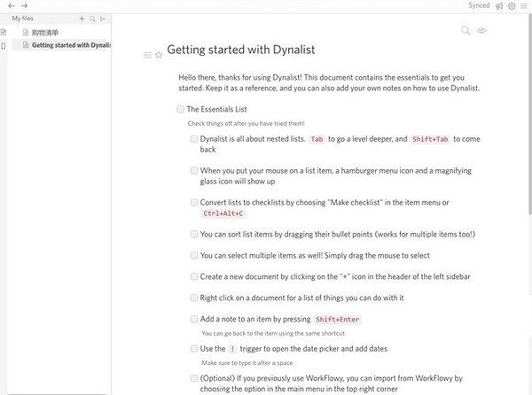Toggle the eye visibility icon in the document

[482, 31]
